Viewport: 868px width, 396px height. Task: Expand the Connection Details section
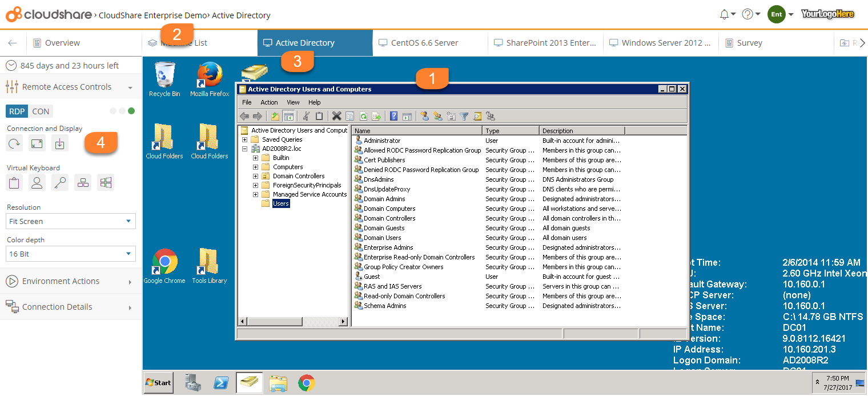click(x=71, y=307)
